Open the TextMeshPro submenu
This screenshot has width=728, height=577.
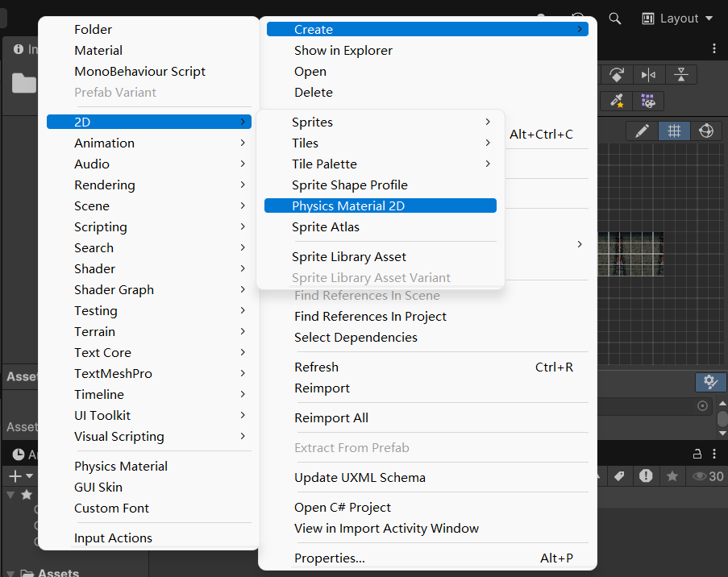pos(148,374)
